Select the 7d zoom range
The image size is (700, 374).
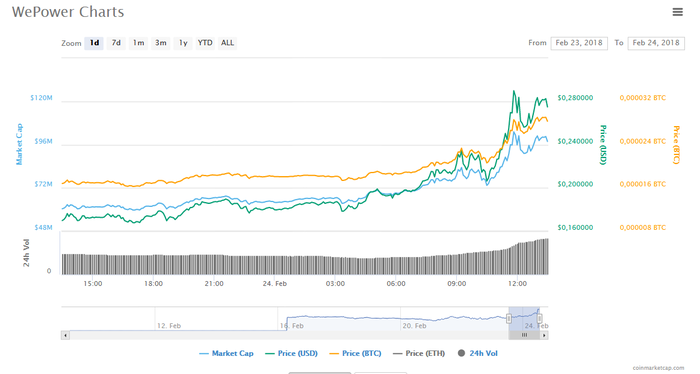pos(116,43)
